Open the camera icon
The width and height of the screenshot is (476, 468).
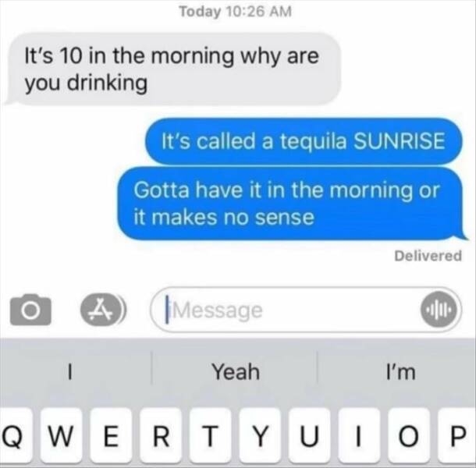coord(30,310)
